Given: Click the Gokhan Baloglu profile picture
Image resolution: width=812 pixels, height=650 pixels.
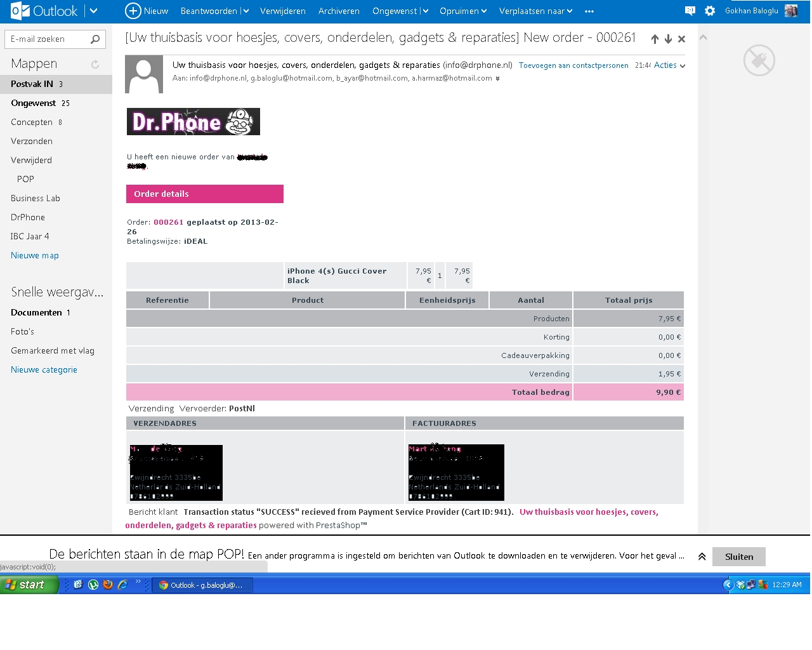Looking at the screenshot, I should coord(791,11).
